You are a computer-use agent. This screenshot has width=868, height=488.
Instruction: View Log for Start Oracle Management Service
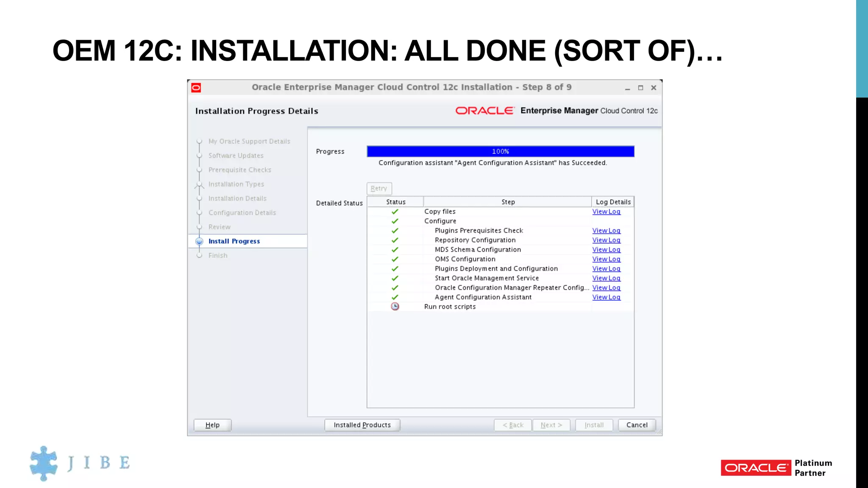click(x=606, y=278)
